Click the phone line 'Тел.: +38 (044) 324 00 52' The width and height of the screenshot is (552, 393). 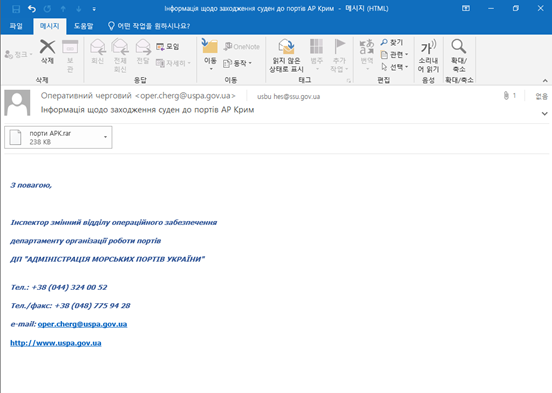click(59, 287)
